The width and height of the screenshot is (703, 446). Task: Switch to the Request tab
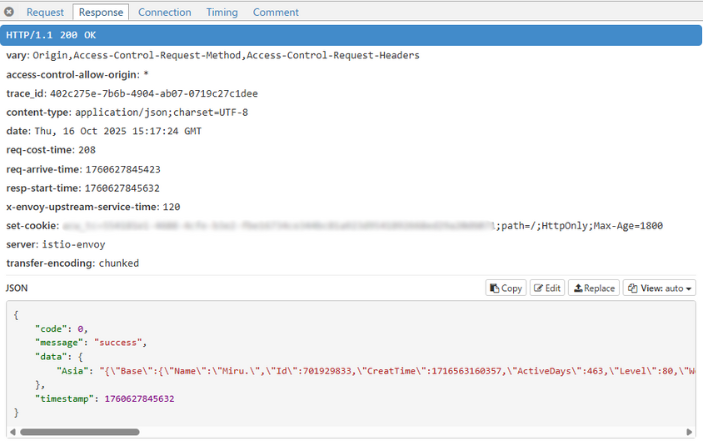[x=45, y=12]
